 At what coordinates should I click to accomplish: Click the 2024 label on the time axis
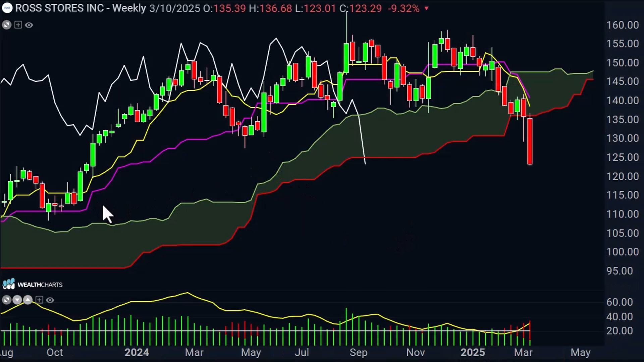point(137,353)
